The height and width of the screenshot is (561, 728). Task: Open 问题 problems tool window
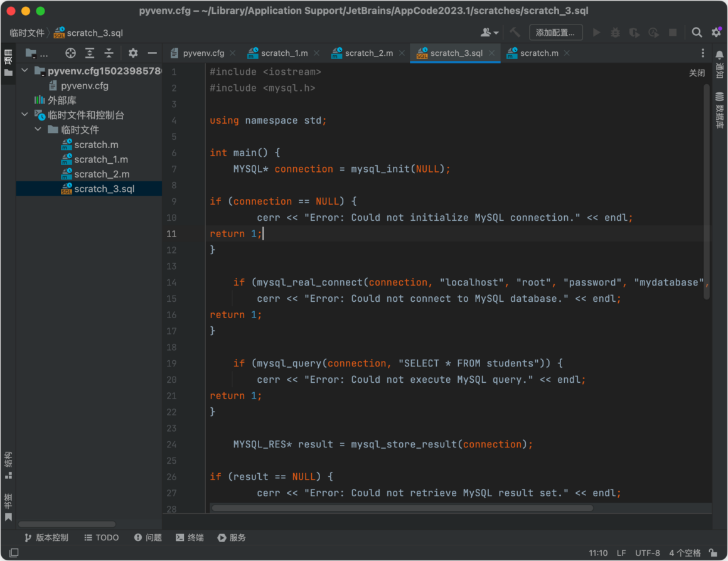(x=147, y=538)
